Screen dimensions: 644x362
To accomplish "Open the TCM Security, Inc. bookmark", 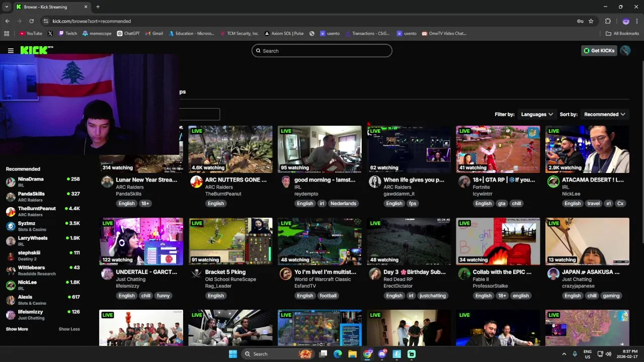I will pyautogui.click(x=239, y=34).
